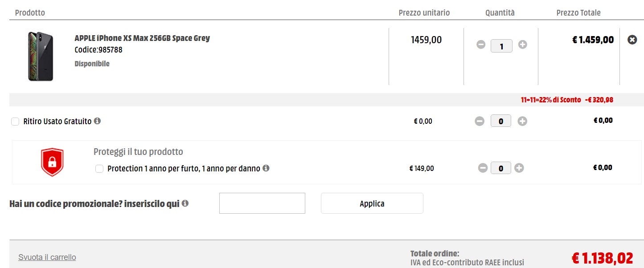Increase Protection plan quantity with plus

click(519, 168)
